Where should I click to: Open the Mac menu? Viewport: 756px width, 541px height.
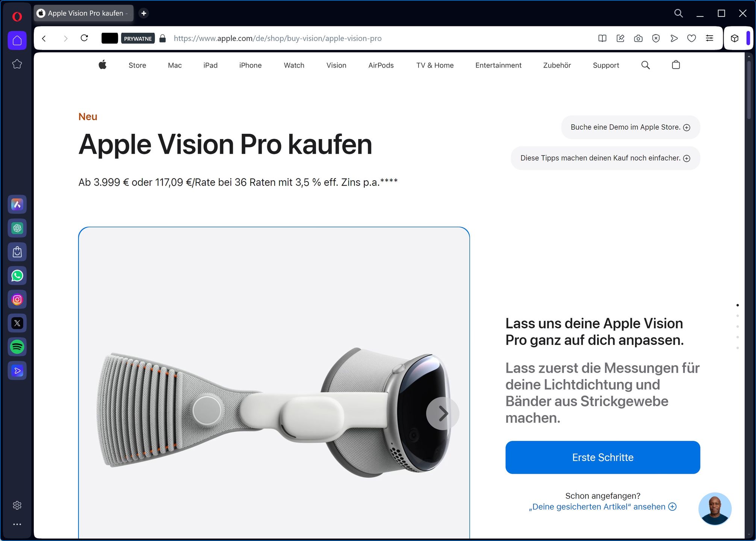tap(175, 65)
